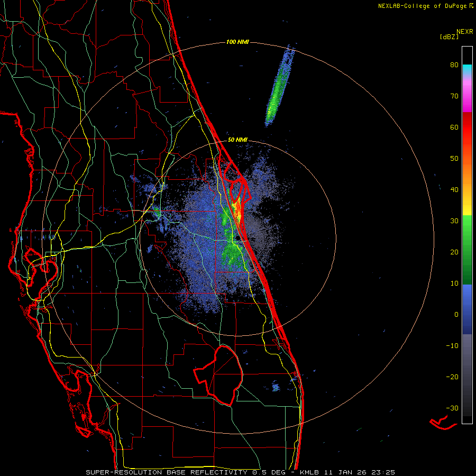Click the -20 value on the dBZ scale
Screen dimensions: 476x476
[452, 377]
